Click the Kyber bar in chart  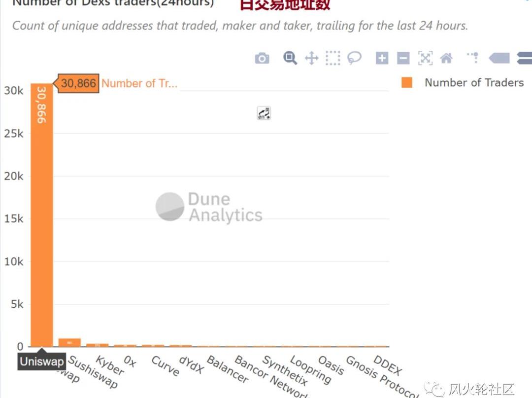(x=98, y=345)
